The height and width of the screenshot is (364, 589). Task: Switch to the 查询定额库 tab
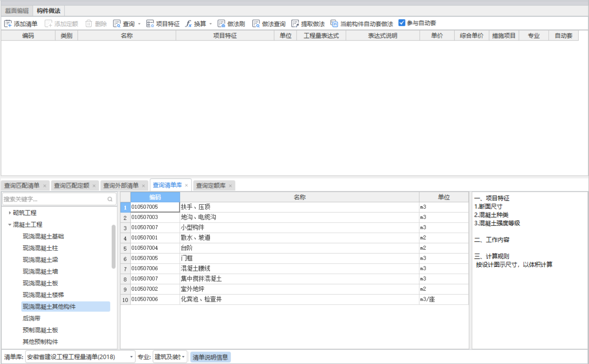tap(211, 186)
